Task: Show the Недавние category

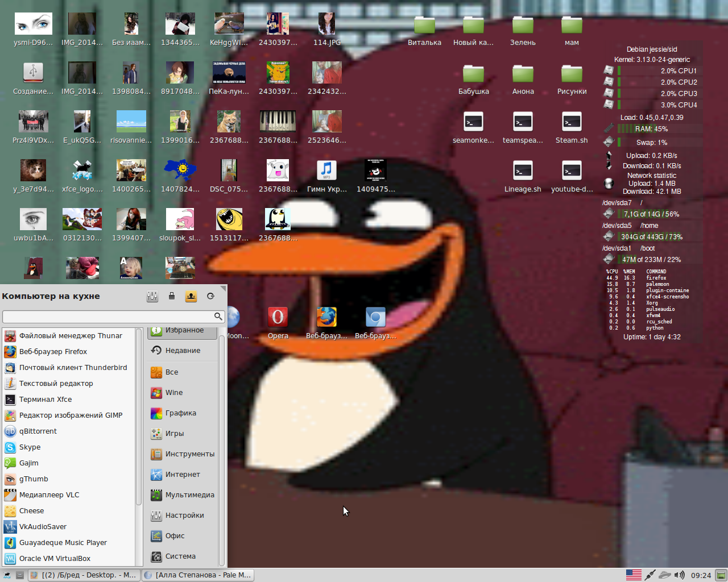Action: pyautogui.click(x=182, y=351)
